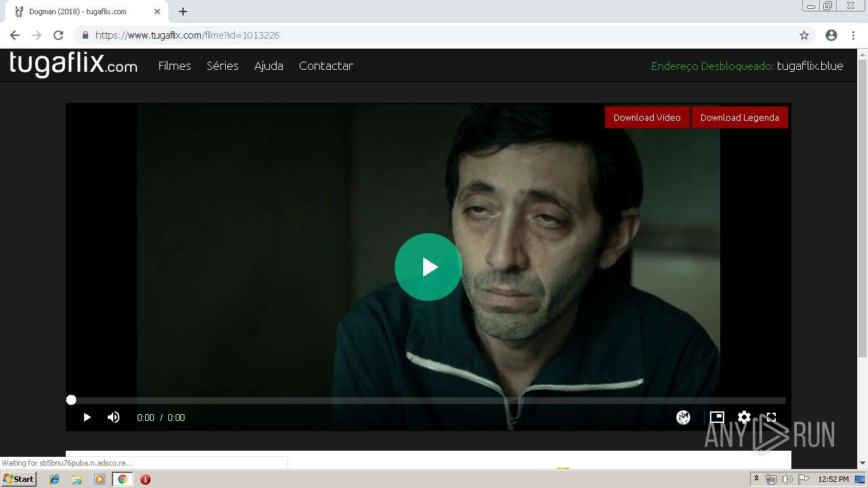Click the tugaflix.com logo
868x488 pixels.
(73, 64)
